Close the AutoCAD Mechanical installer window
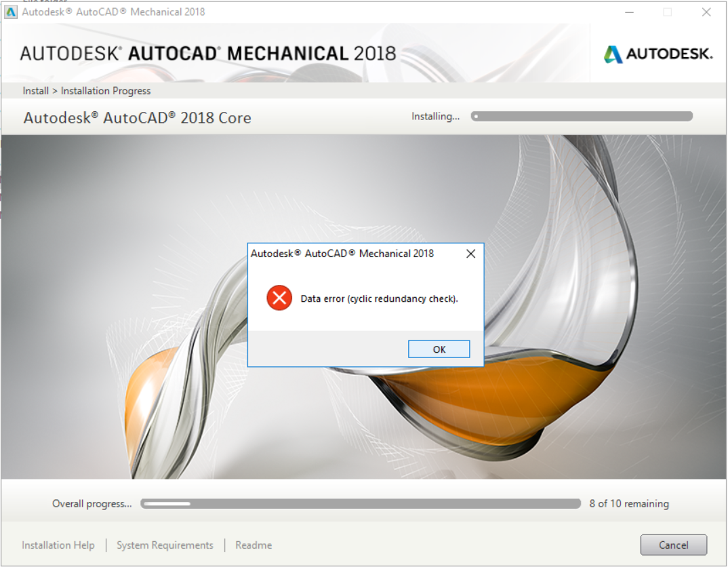This screenshot has width=728, height=567. pyautogui.click(x=706, y=12)
